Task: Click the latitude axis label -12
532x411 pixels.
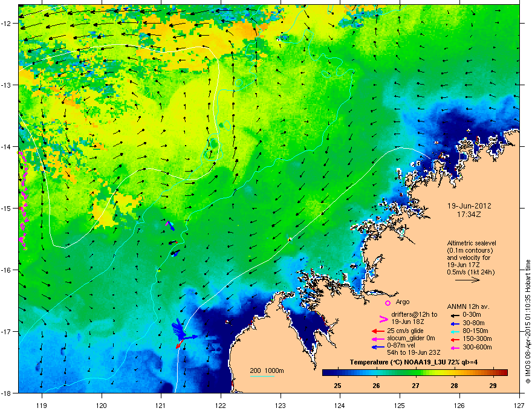Action: 7,24
